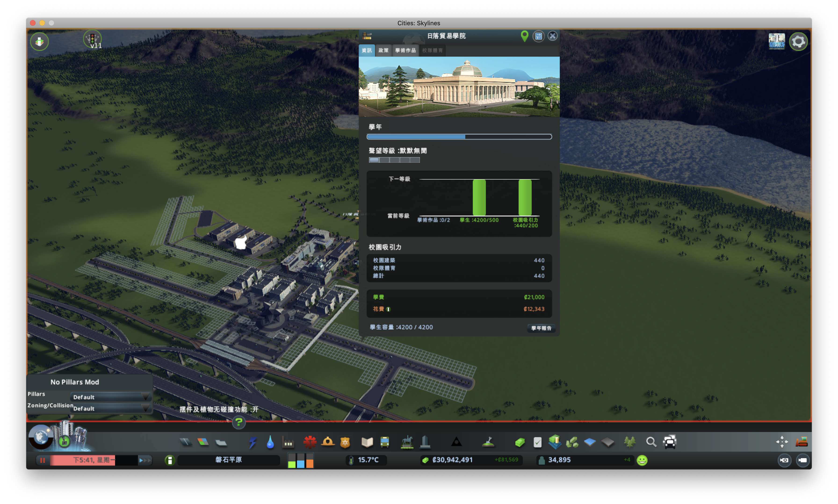This screenshot has height=504, width=838.
Task: Click the zoning demand RCI bars
Action: pyautogui.click(x=300, y=460)
